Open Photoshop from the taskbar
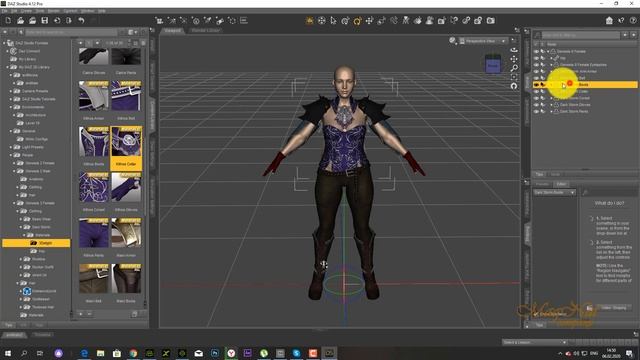 pos(215,353)
